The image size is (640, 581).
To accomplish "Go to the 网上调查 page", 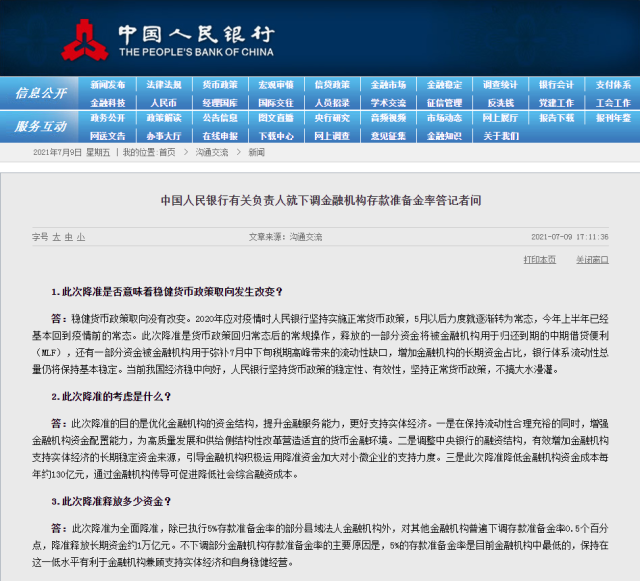I will pos(332,136).
